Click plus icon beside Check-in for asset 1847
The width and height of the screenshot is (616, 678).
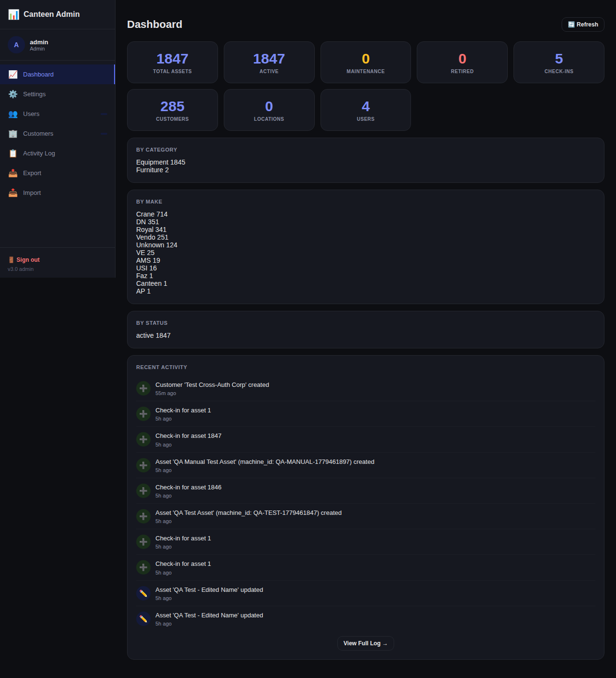click(143, 439)
